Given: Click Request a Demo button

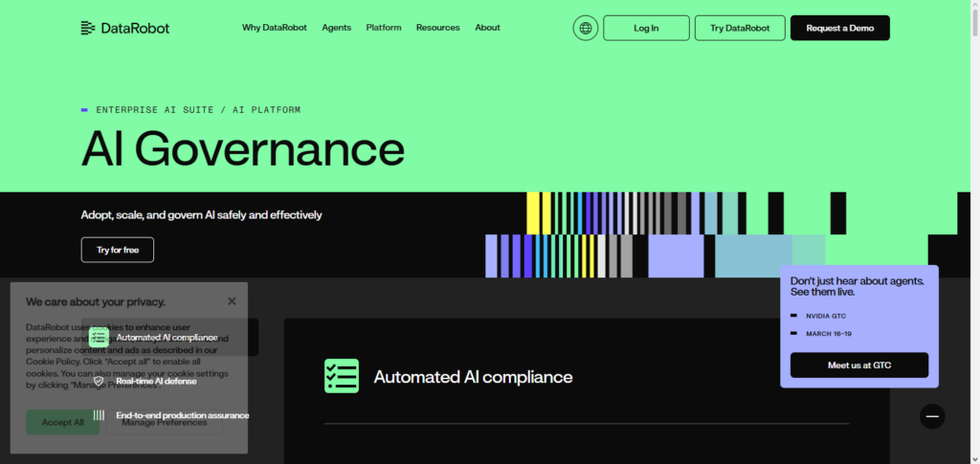Looking at the screenshot, I should [840, 28].
